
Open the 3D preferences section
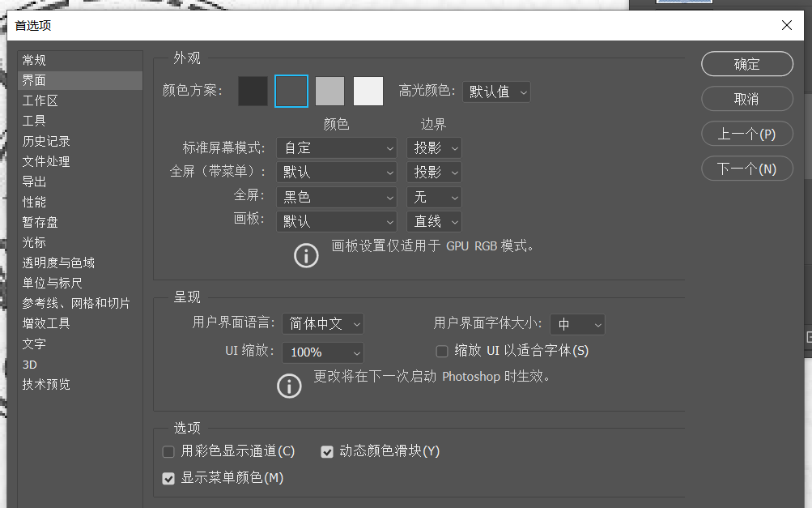29,364
